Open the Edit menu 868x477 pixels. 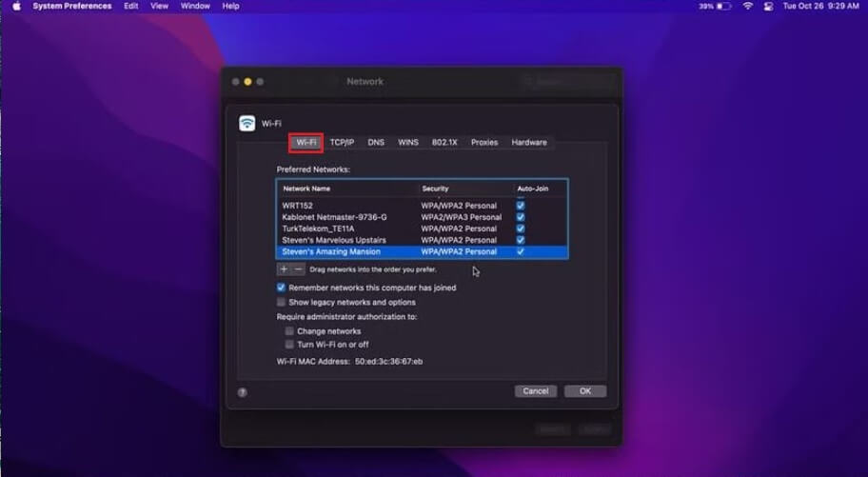131,6
